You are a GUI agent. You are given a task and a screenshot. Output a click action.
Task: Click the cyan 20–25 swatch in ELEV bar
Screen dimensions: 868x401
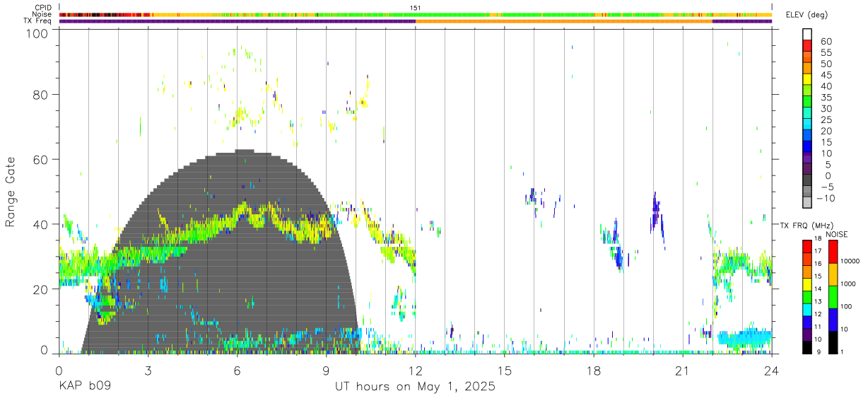(807, 124)
